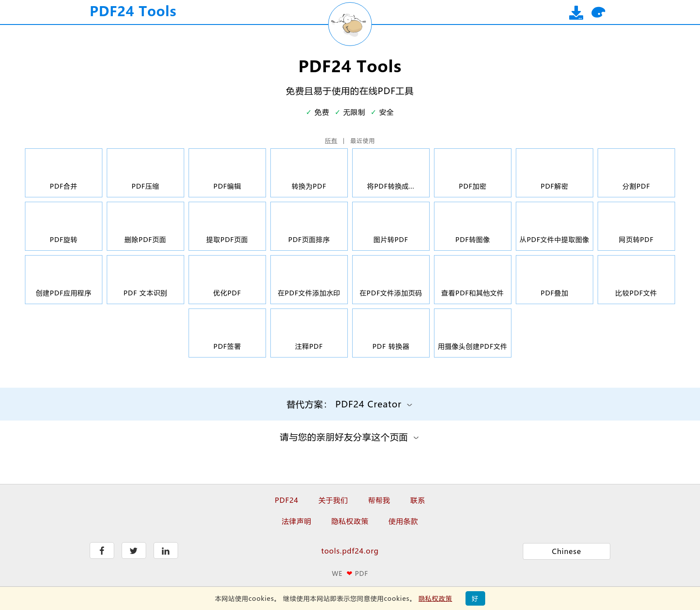Open the 联系 footer link
This screenshot has height=610, width=700.
(x=417, y=500)
